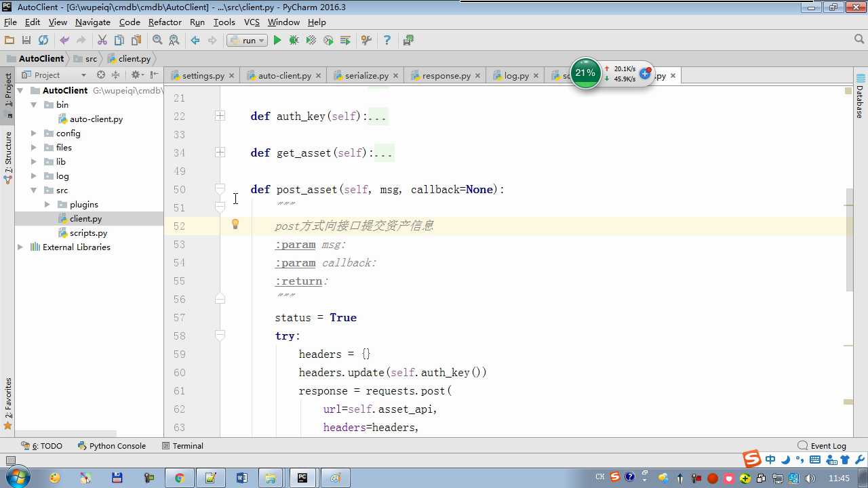The image size is (868, 488).
Task: Toggle the soft keyboard on Sogou bar
Action: tap(815, 460)
